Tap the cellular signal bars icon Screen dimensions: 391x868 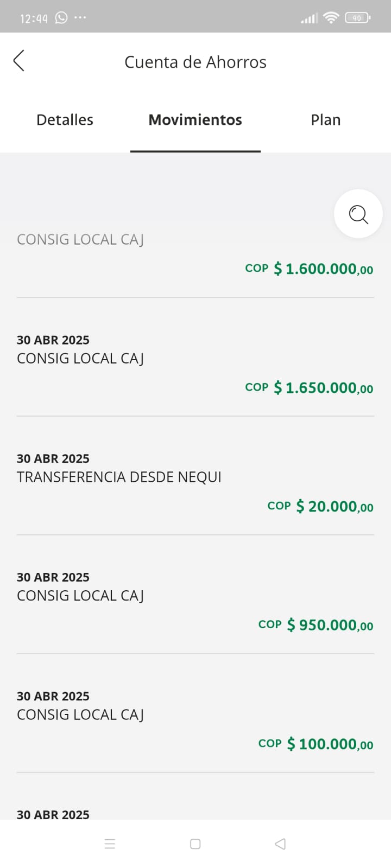point(309,18)
